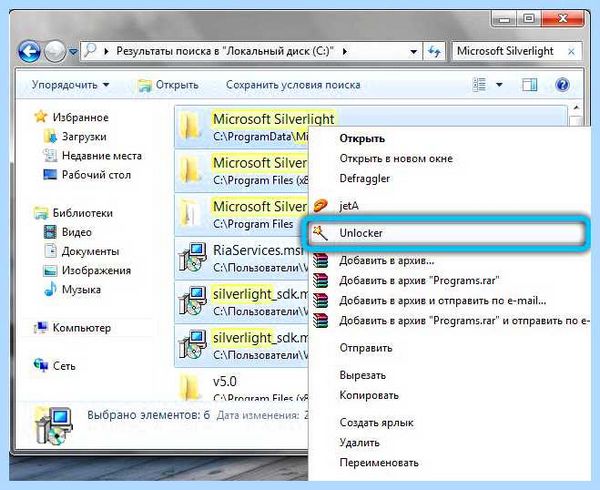
Task: Open Help with the question mark icon
Action: coord(562,85)
